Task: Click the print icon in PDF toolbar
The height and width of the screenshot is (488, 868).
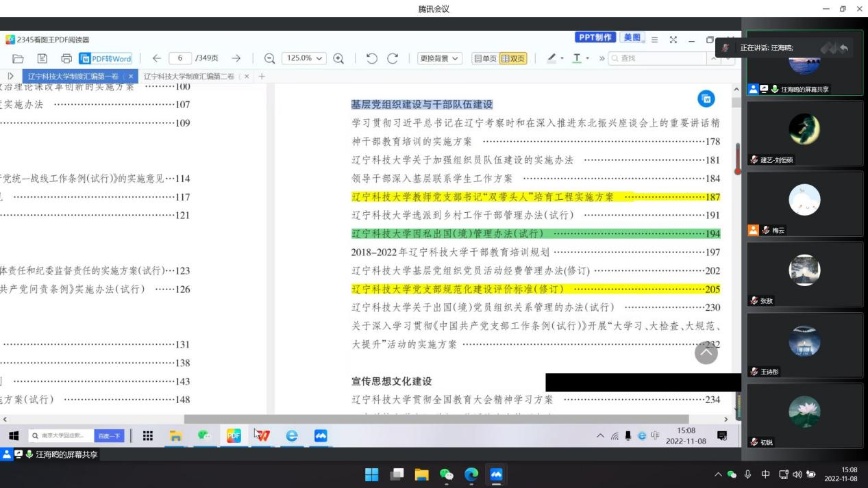Action: point(66,59)
